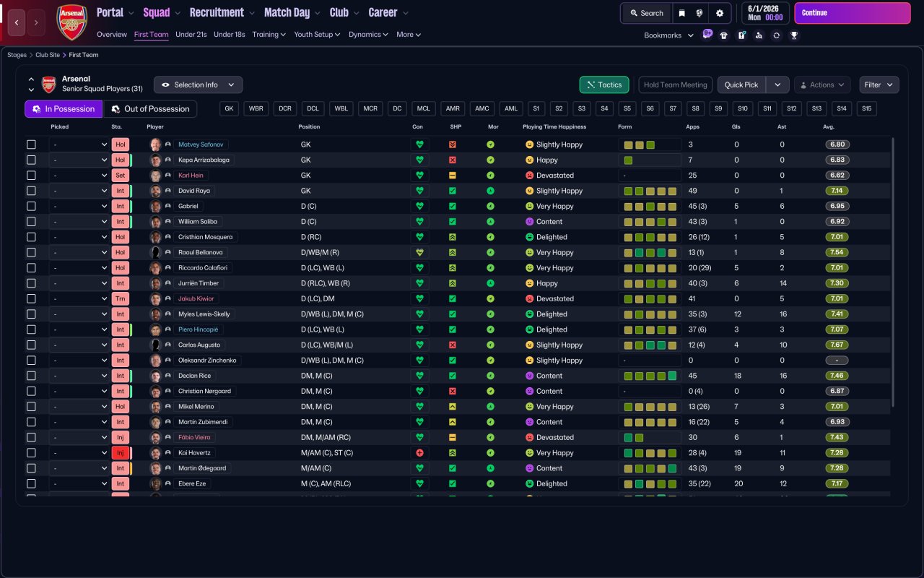
Task: Check the box for Declan Rice
Action: coord(31,376)
